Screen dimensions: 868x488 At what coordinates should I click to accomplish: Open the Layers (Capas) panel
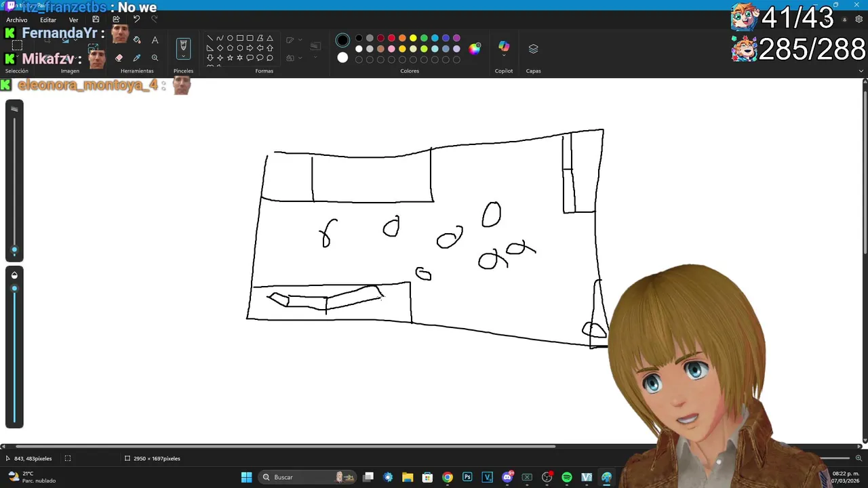533,49
